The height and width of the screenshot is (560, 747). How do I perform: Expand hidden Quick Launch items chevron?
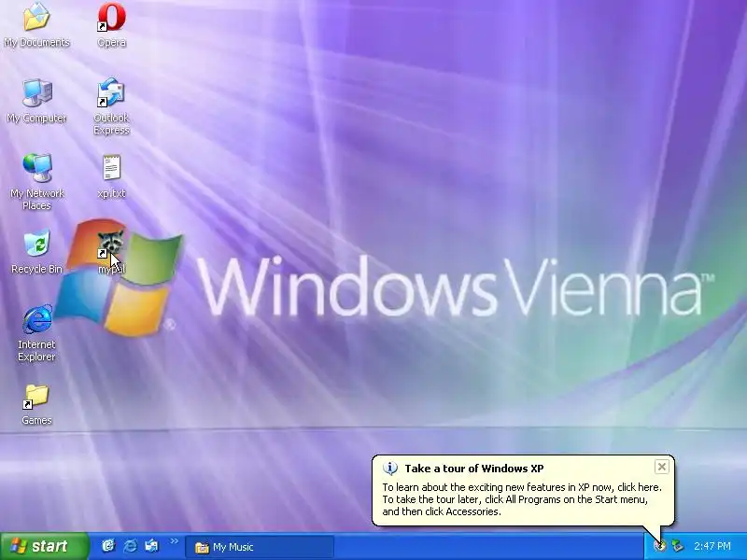(x=174, y=541)
